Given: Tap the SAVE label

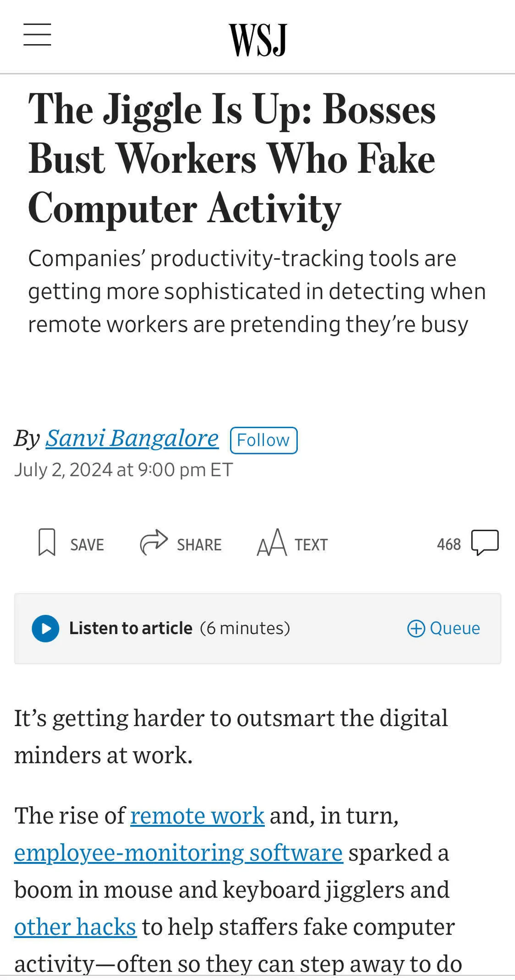Looking at the screenshot, I should tap(87, 545).
